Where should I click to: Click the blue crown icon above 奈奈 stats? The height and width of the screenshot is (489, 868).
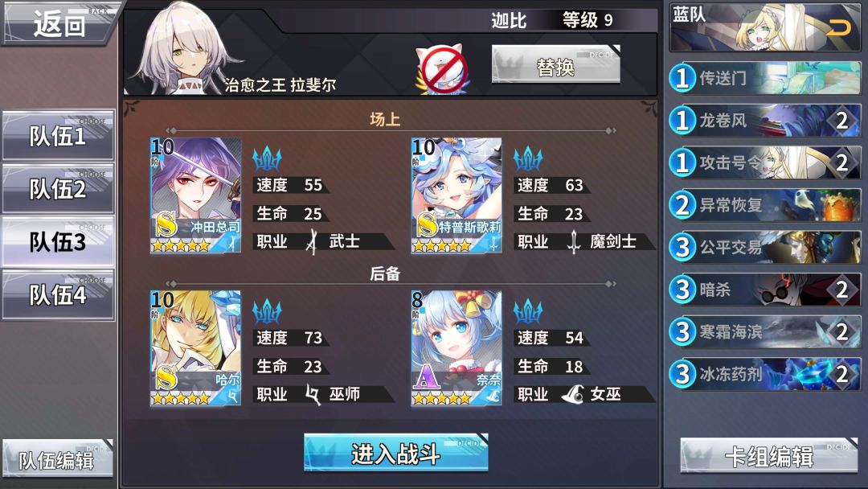(528, 311)
